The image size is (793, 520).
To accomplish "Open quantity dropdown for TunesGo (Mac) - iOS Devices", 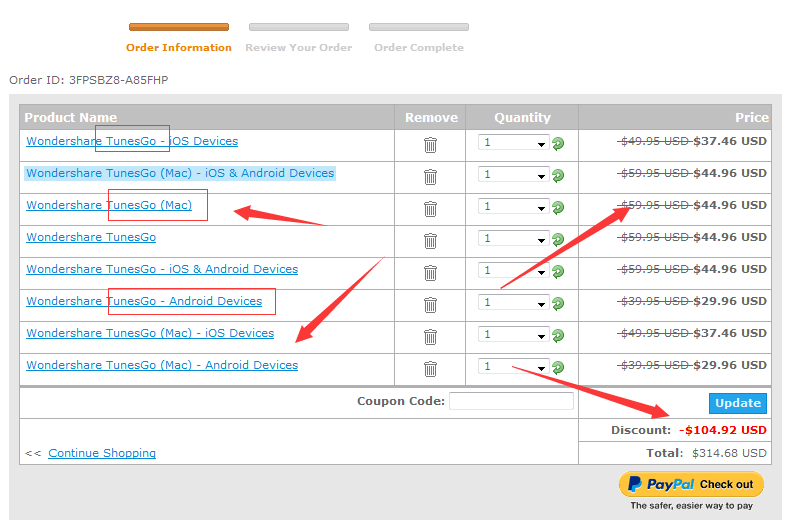I will [x=513, y=334].
